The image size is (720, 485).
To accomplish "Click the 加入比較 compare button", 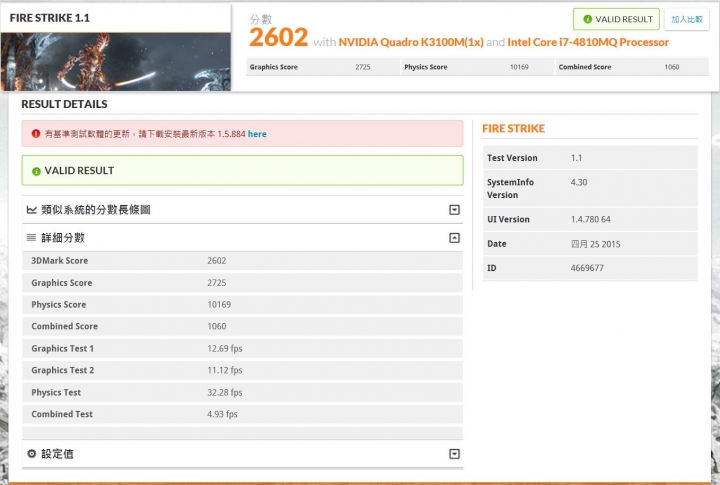I will click(686, 19).
